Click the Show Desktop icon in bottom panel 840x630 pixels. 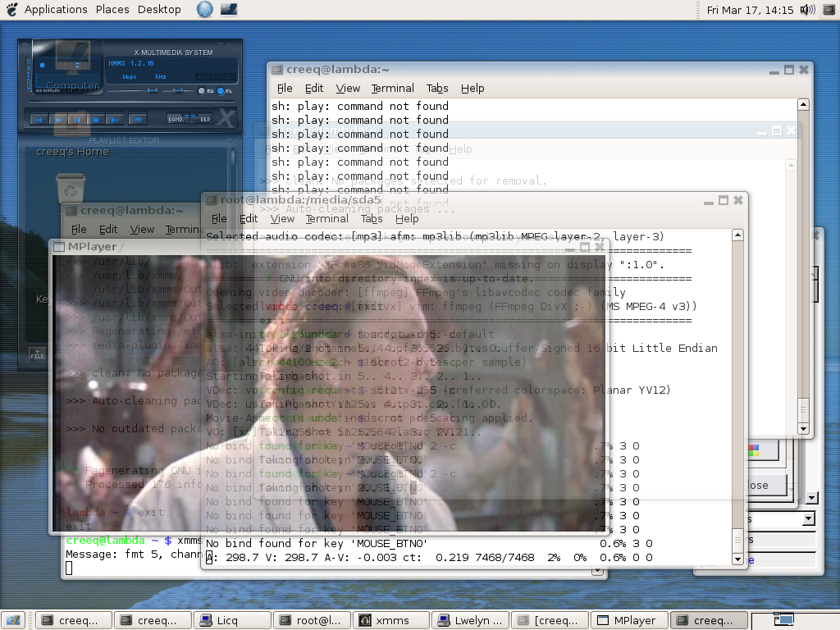click(x=13, y=620)
